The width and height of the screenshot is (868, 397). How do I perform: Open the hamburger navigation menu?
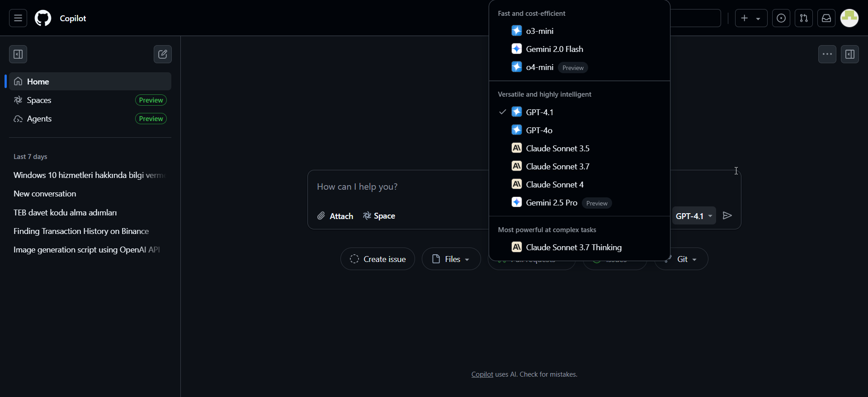click(18, 18)
